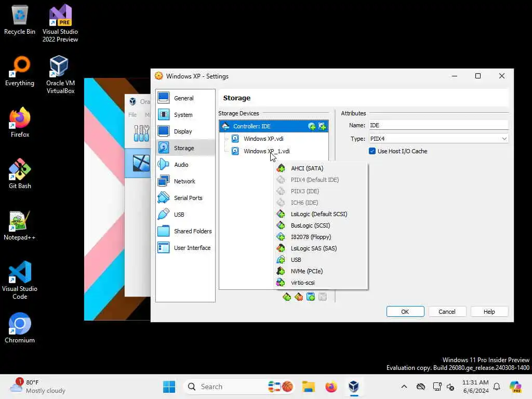This screenshot has height=399, width=532.
Task: Open the Display settings category
Action: pos(185,131)
